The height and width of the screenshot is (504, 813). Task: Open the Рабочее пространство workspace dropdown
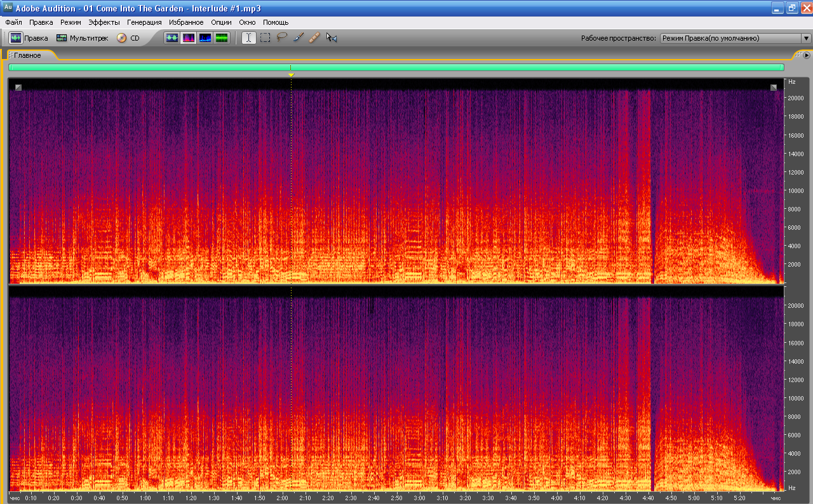736,38
